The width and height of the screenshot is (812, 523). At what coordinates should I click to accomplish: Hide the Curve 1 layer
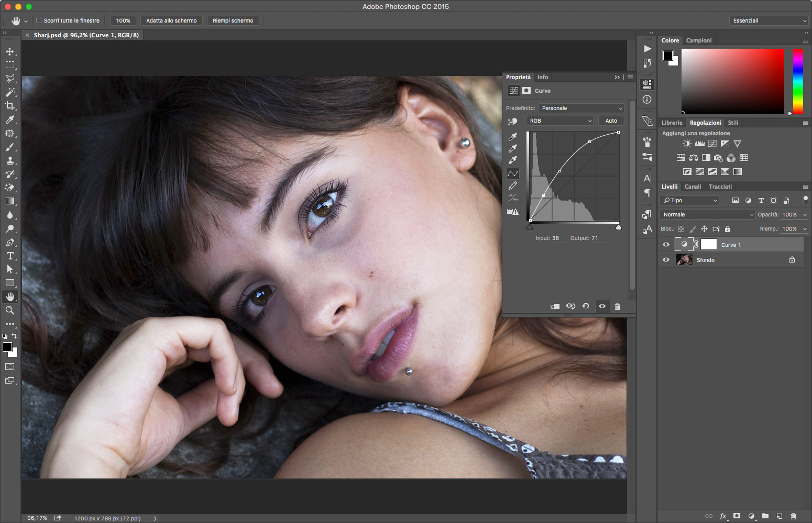click(666, 245)
